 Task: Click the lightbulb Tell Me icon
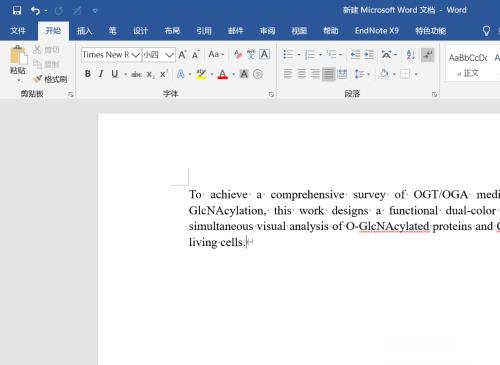click(486, 31)
